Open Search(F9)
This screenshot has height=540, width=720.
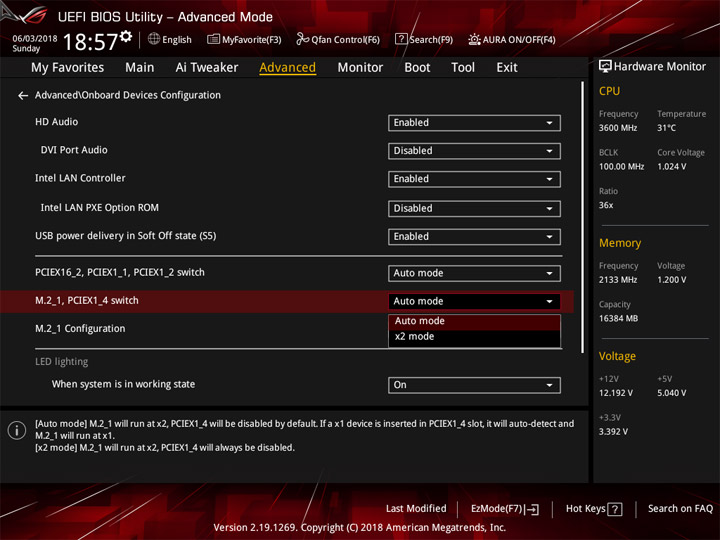tap(424, 39)
